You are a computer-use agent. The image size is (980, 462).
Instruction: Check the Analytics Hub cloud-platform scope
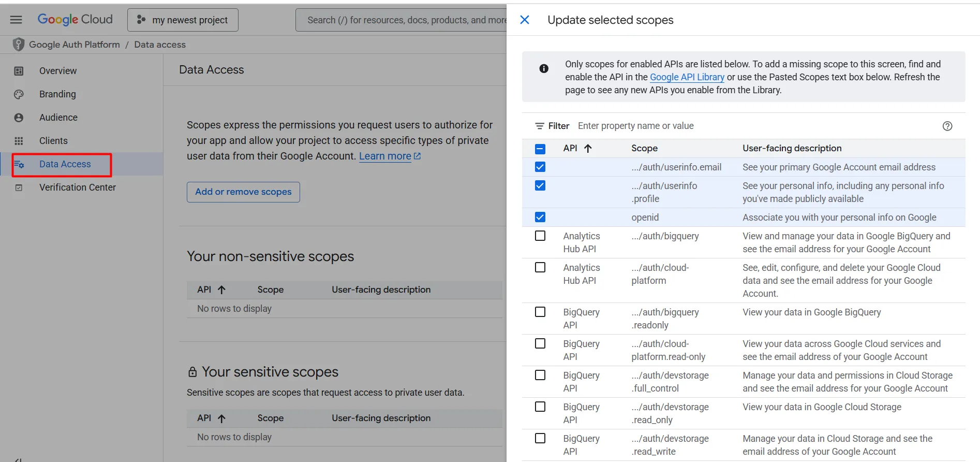[540, 267]
